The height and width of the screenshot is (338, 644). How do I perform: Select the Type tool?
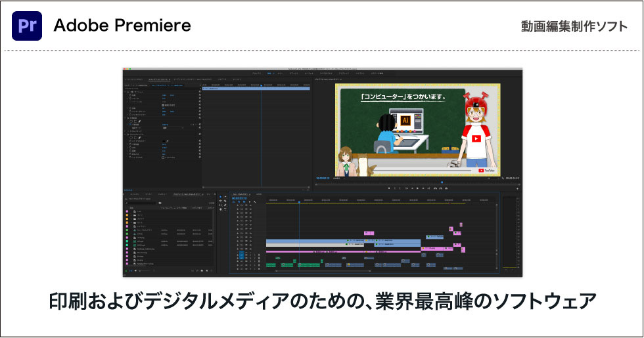click(x=225, y=209)
